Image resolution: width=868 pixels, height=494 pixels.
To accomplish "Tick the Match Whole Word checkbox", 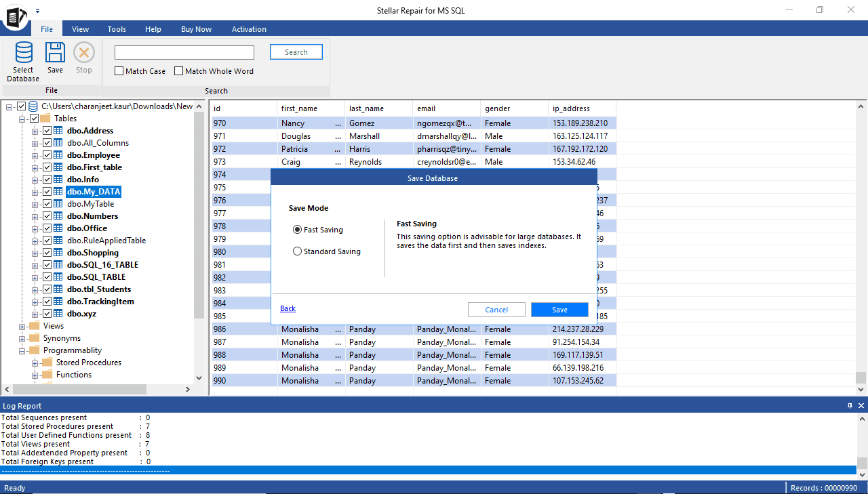I will point(179,71).
